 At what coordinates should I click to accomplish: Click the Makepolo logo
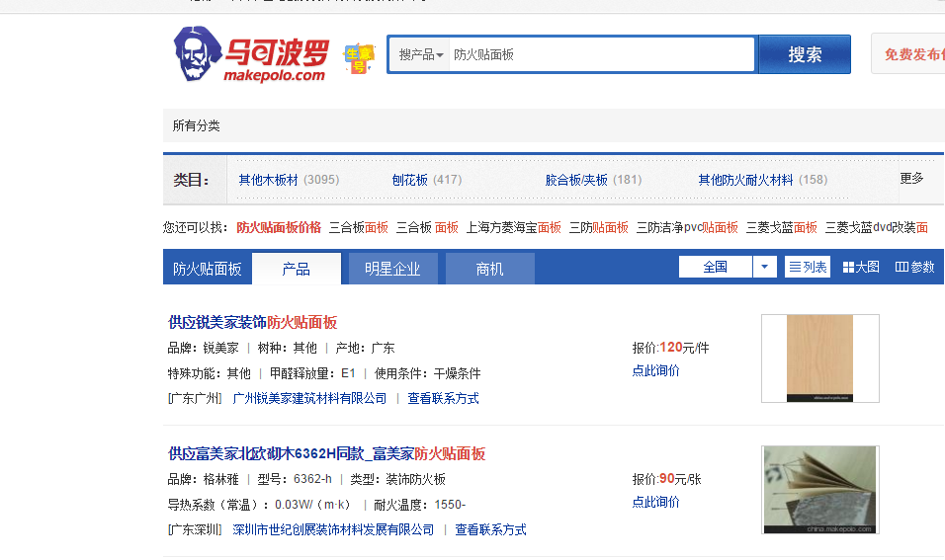click(x=251, y=54)
